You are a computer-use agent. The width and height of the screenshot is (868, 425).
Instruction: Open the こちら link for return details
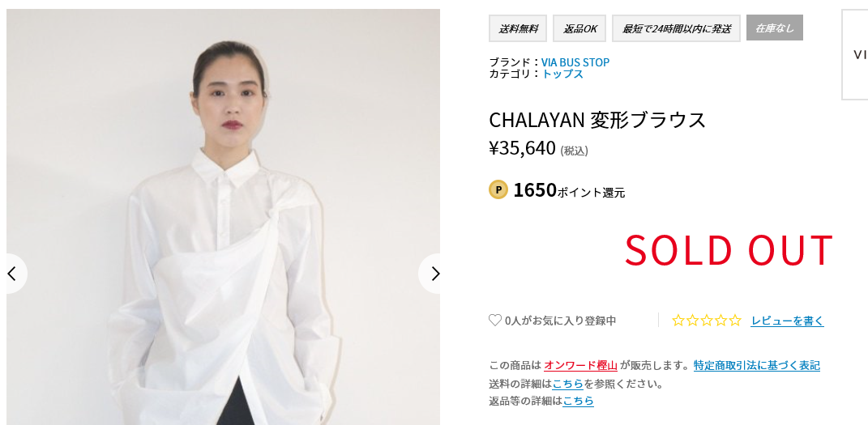579,401
